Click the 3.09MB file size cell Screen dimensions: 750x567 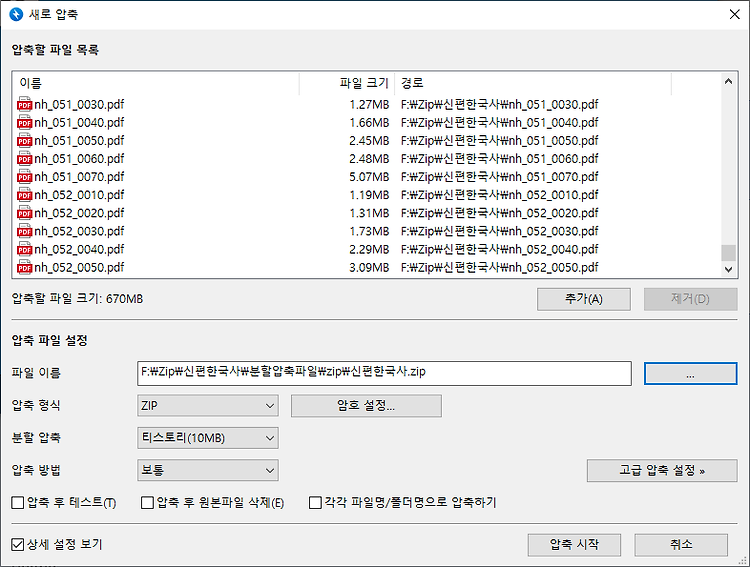pos(369,267)
